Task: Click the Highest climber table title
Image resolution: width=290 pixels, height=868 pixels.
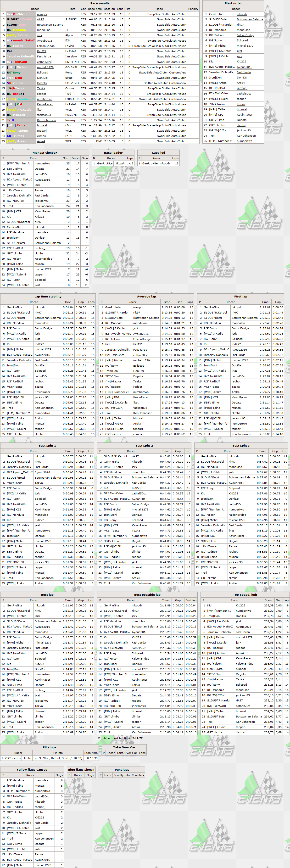Action: click(x=45, y=153)
